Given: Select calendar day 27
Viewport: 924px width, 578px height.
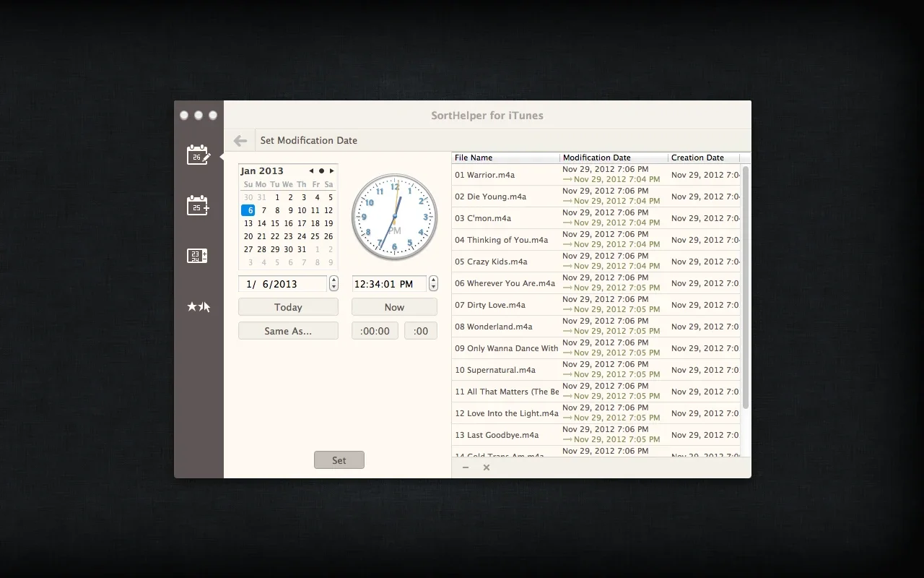Looking at the screenshot, I should tap(248, 249).
